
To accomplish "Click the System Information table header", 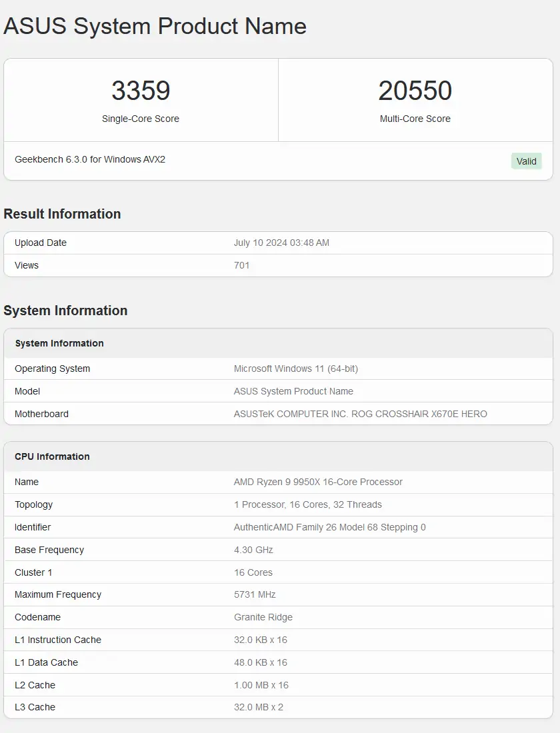I will point(59,343).
